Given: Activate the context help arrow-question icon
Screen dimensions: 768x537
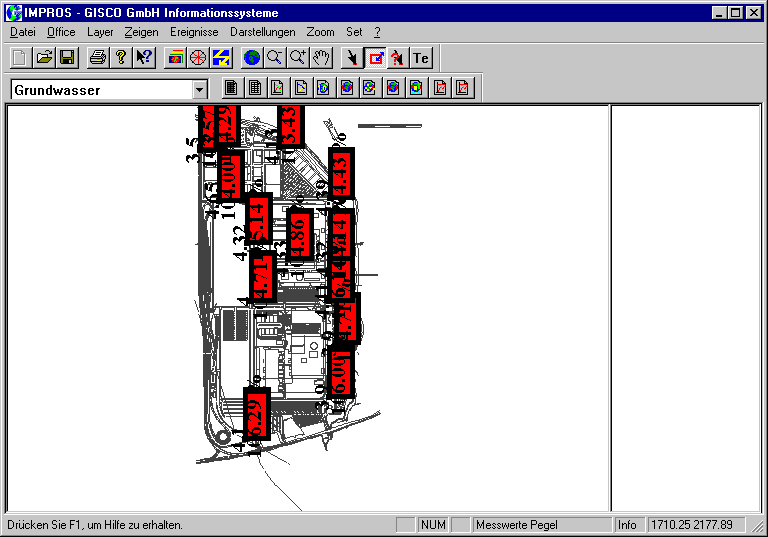Looking at the screenshot, I should point(144,58).
